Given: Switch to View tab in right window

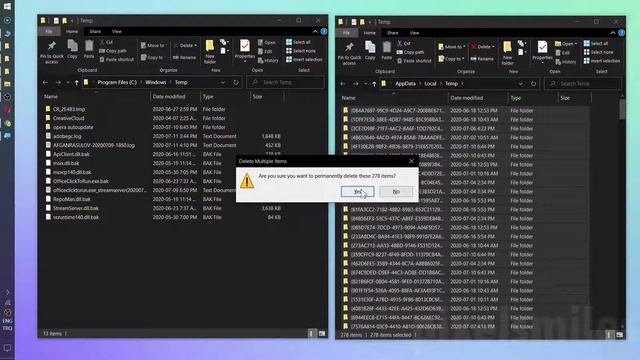Looking at the screenshot, I should point(414,33).
